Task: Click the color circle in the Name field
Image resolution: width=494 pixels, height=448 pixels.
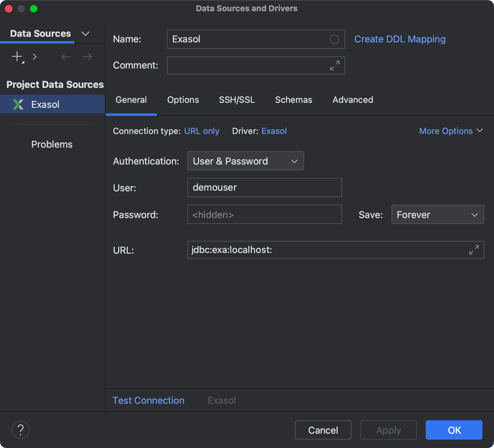Action: pos(334,39)
